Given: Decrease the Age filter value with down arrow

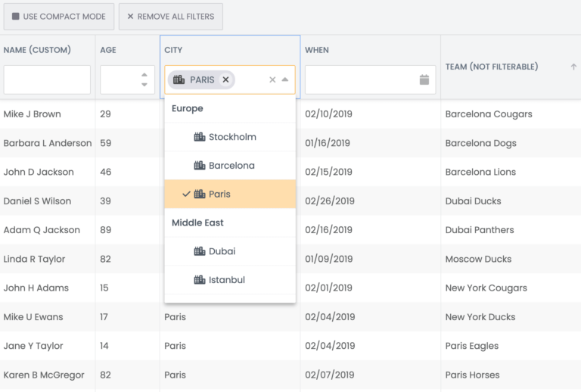Looking at the screenshot, I should coord(144,85).
